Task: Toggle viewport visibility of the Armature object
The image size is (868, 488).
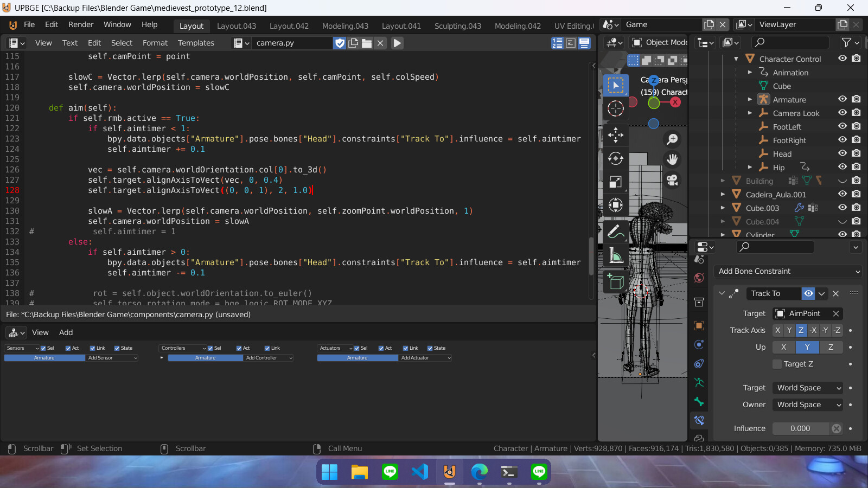Action: [x=843, y=99]
